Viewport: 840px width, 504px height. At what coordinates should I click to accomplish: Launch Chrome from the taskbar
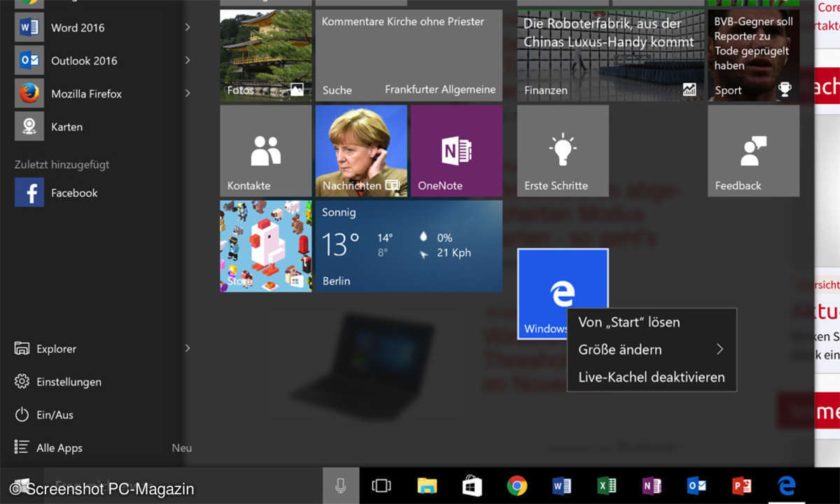(x=517, y=485)
